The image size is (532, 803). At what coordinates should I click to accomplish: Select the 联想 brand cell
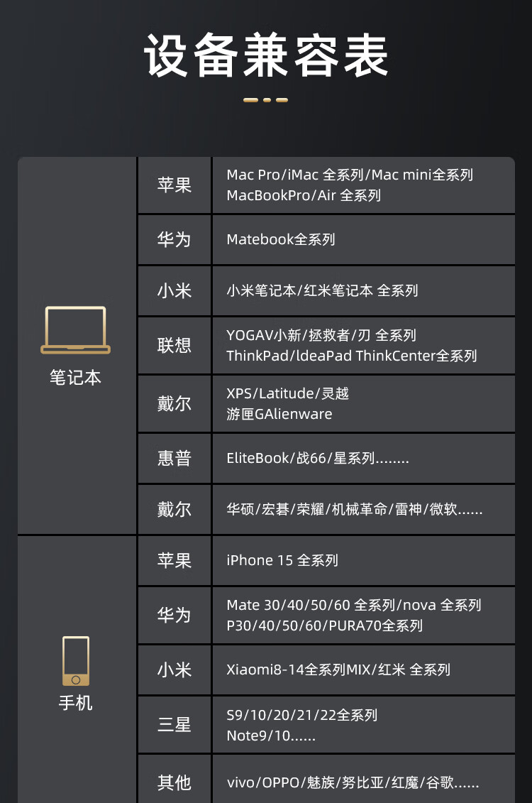click(174, 345)
